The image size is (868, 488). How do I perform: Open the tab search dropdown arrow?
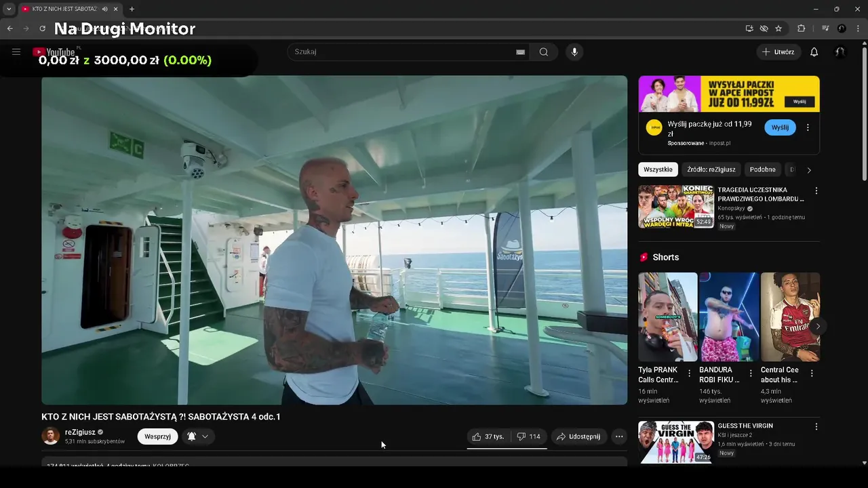[x=9, y=9]
